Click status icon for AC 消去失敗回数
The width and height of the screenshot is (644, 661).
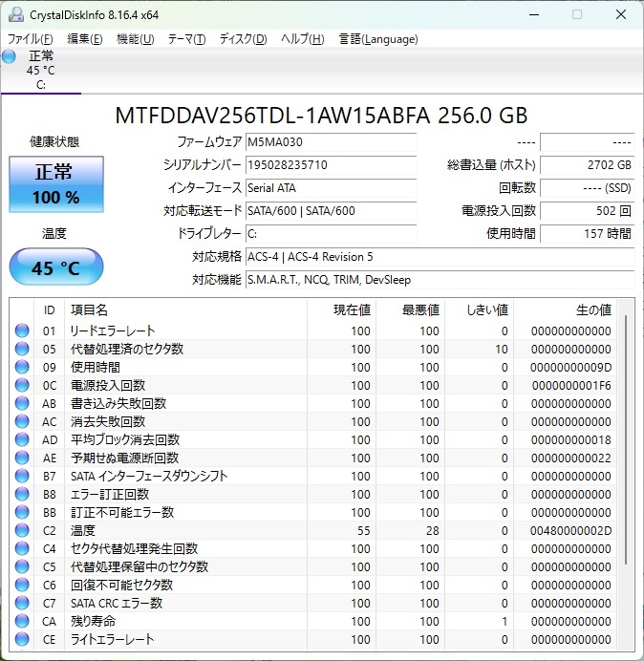click(x=22, y=421)
